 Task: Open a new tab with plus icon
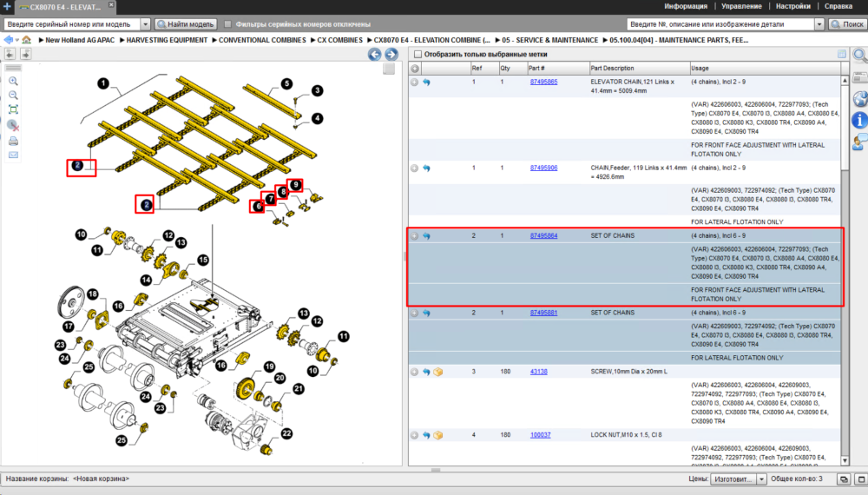7,7
